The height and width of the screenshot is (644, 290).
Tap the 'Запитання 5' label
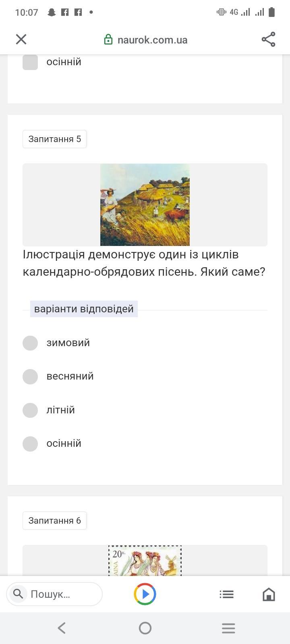[54, 139]
